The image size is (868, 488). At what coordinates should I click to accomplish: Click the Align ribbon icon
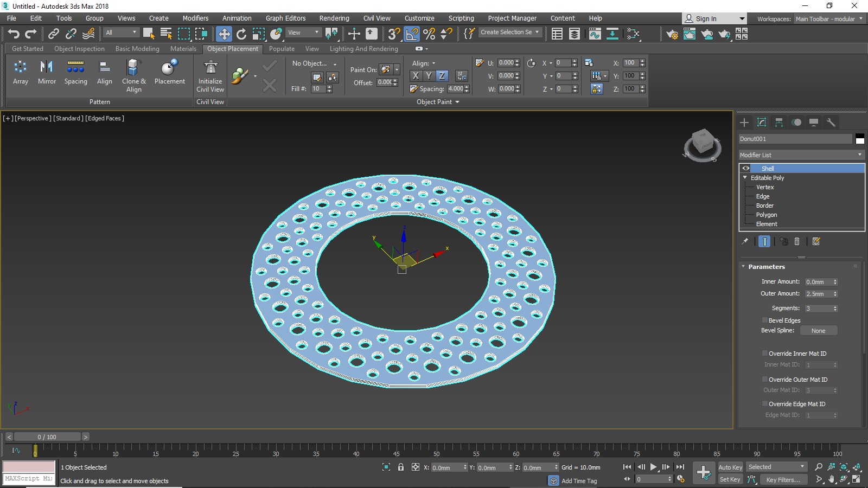pyautogui.click(x=105, y=73)
